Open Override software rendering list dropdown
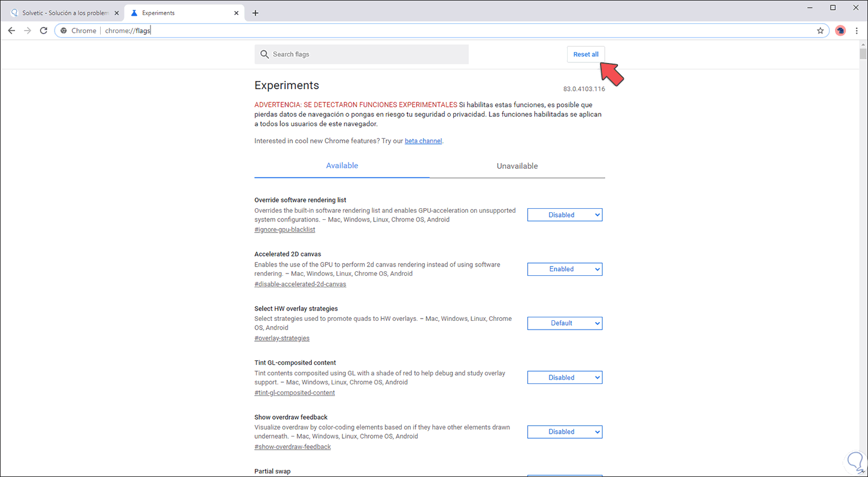This screenshot has width=868, height=477. point(564,215)
